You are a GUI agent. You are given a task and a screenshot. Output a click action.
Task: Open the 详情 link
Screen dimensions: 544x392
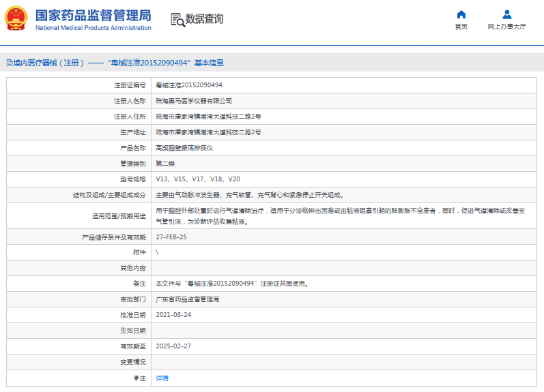tap(162, 378)
